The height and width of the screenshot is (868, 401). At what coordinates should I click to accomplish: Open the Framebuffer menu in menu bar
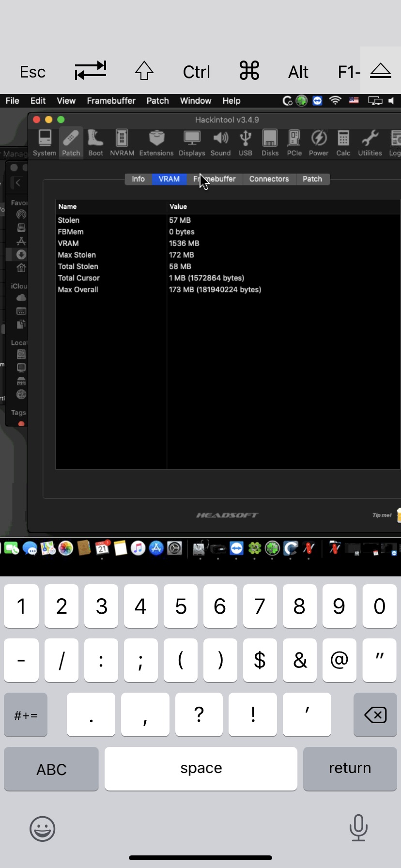111,101
